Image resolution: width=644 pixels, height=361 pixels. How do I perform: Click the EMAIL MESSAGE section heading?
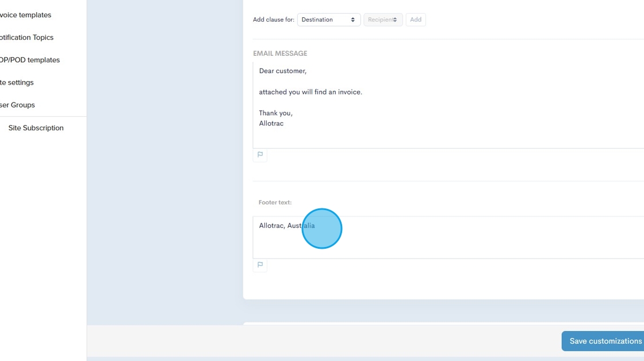(280, 54)
